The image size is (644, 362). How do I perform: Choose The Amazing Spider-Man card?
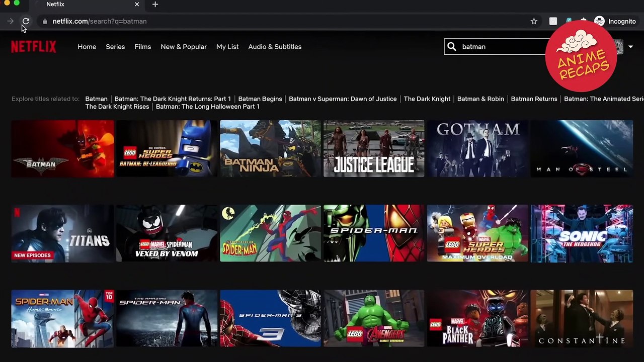[x=167, y=318]
